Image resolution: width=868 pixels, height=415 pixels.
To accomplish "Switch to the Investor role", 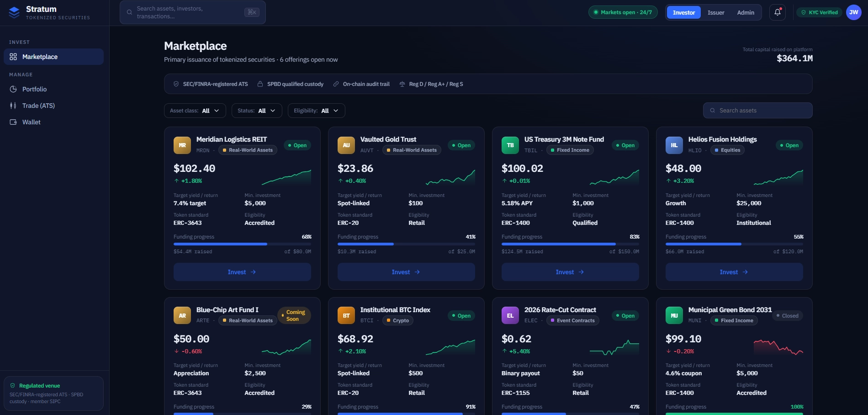I will 683,12.
